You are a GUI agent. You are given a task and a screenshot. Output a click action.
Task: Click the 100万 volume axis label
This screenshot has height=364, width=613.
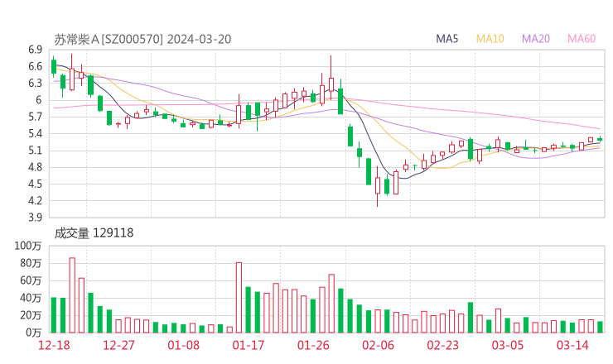(x=28, y=246)
